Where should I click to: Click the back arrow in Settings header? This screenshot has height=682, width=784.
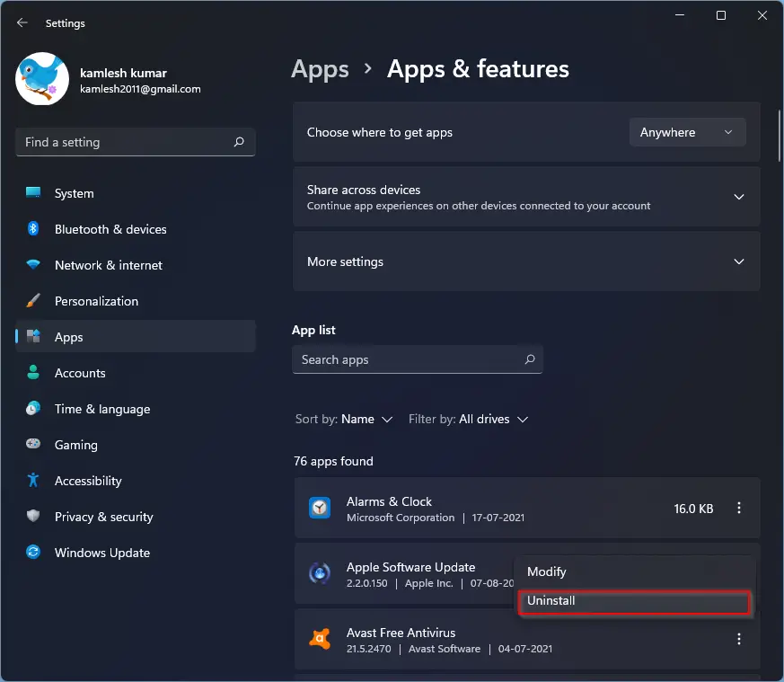coord(22,23)
